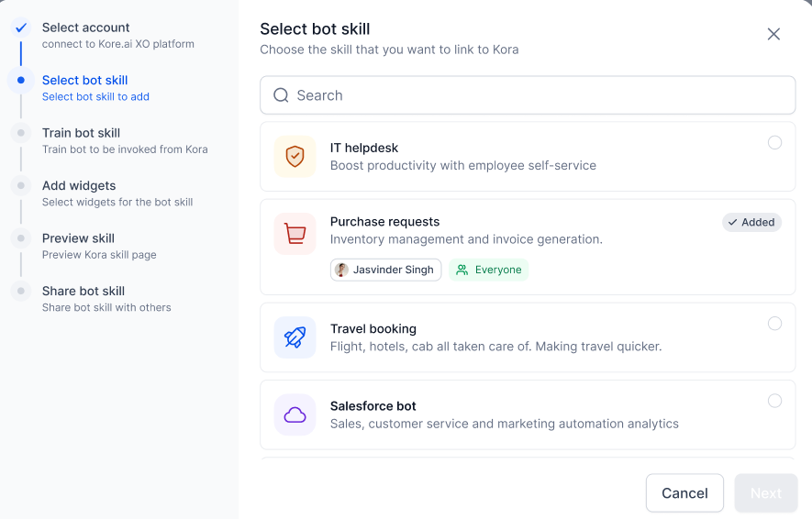
Task: Close the Select bot skill dialog
Action: coord(773,34)
